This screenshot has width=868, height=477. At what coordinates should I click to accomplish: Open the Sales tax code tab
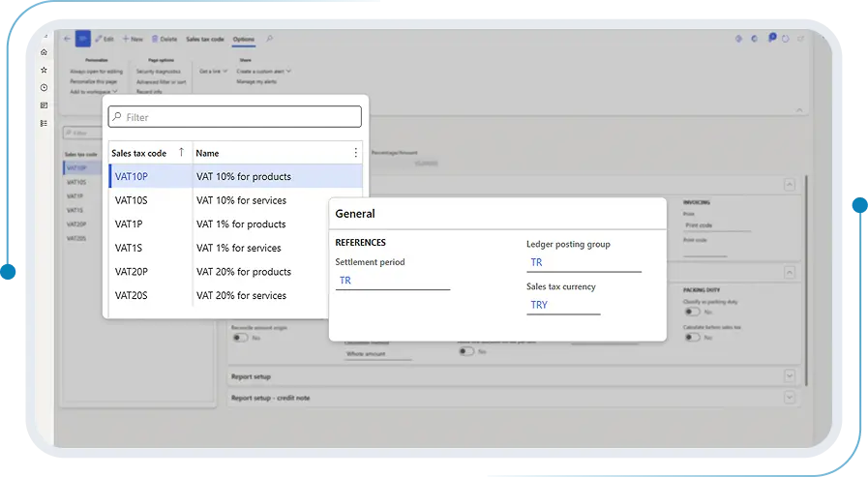coord(205,39)
